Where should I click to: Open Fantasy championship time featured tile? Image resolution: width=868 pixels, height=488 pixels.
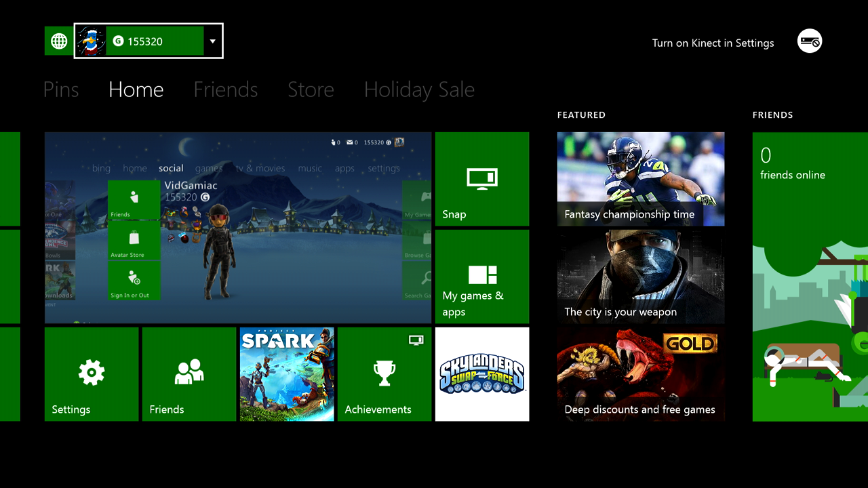[x=641, y=179]
